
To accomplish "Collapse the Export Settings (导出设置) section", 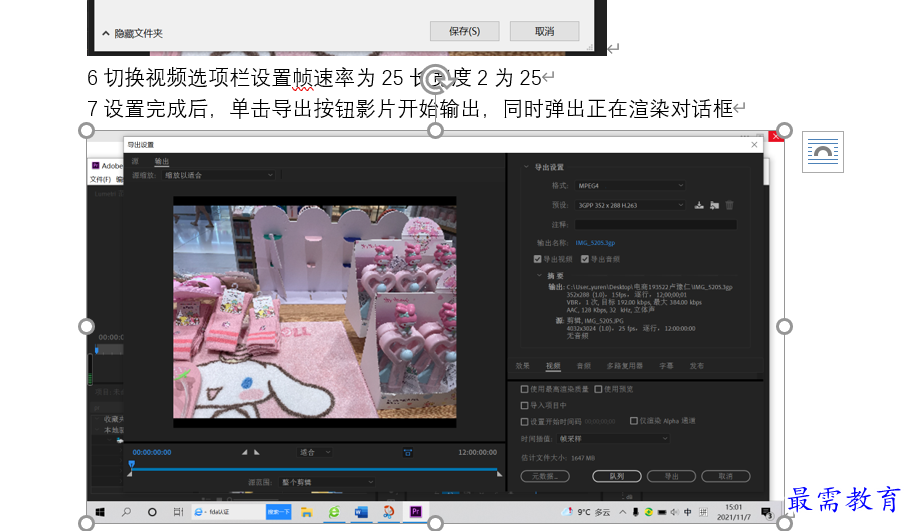I will (526, 167).
